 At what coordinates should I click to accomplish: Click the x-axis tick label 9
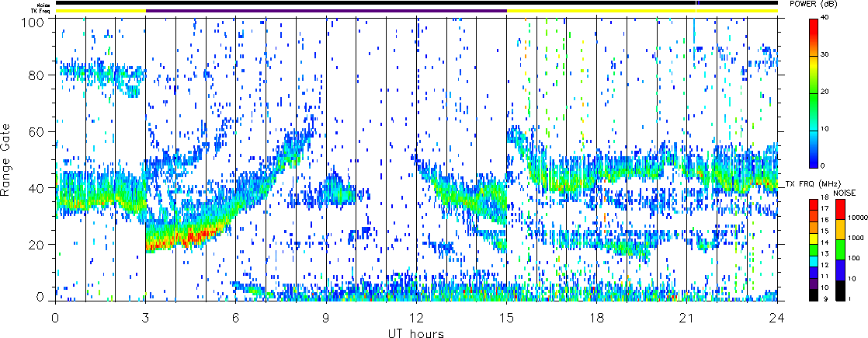point(326,318)
